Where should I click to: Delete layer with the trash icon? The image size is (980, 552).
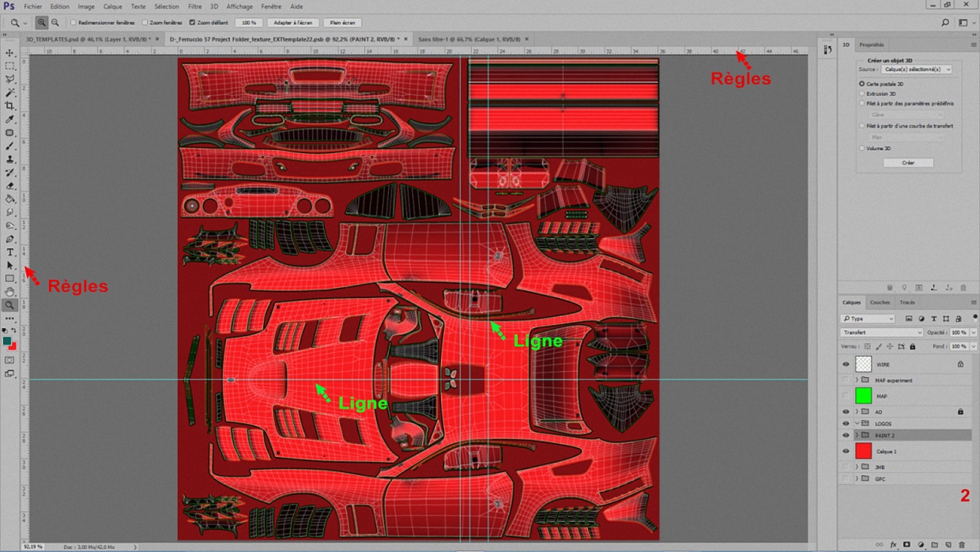pyautogui.click(x=962, y=545)
